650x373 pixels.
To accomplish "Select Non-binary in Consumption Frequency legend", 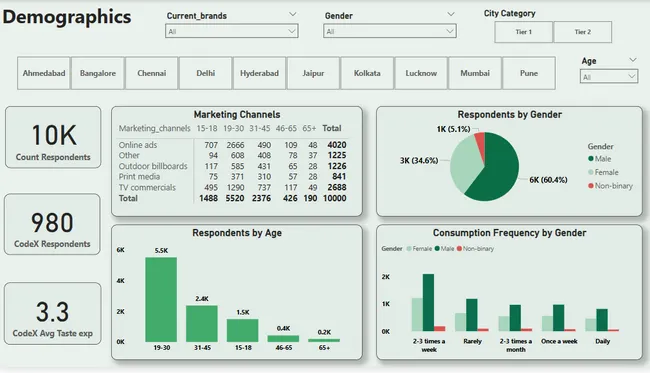I will coord(475,249).
